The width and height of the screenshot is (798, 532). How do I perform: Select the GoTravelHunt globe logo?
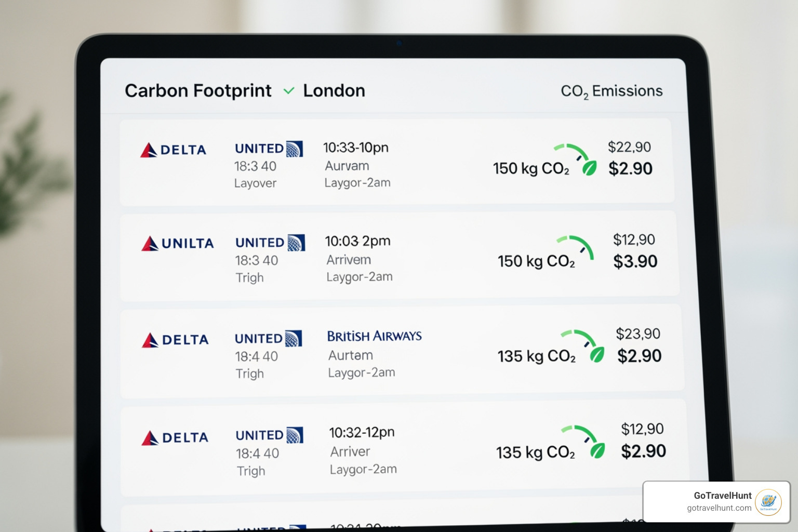(768, 502)
